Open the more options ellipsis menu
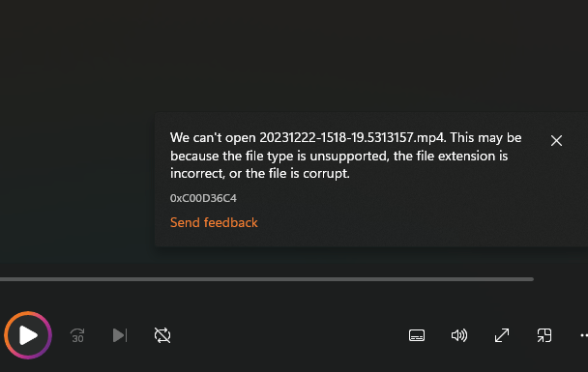588x372 pixels. [584, 335]
